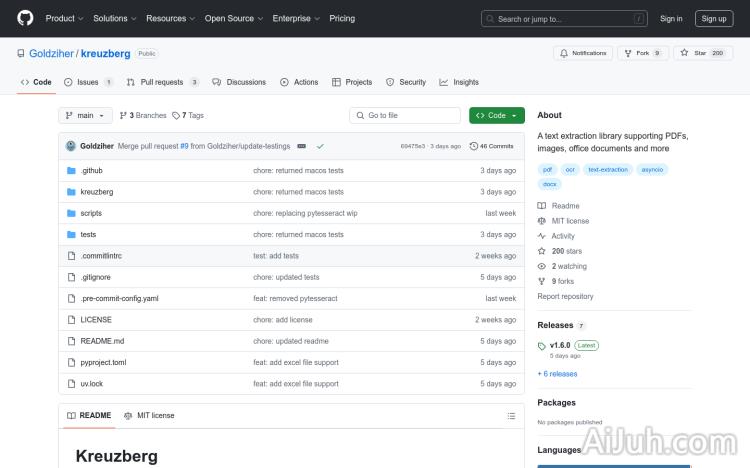The image size is (750, 468).
Task: Select the text-extraction topic tag
Action: (608, 170)
